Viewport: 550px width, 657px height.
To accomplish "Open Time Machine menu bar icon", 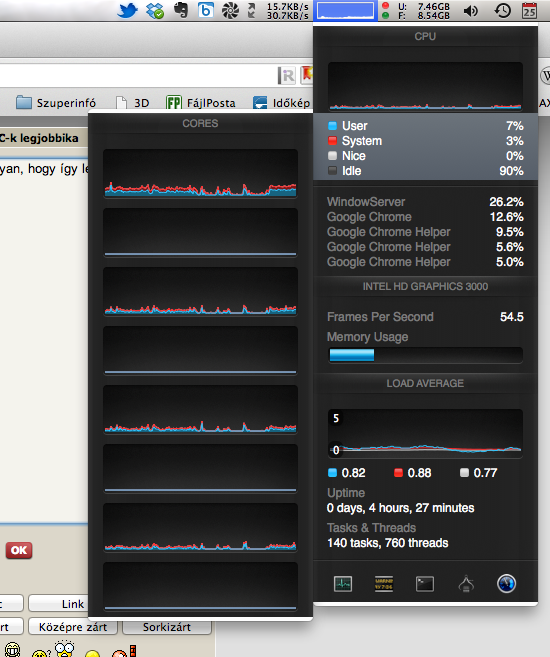I will 503,10.
